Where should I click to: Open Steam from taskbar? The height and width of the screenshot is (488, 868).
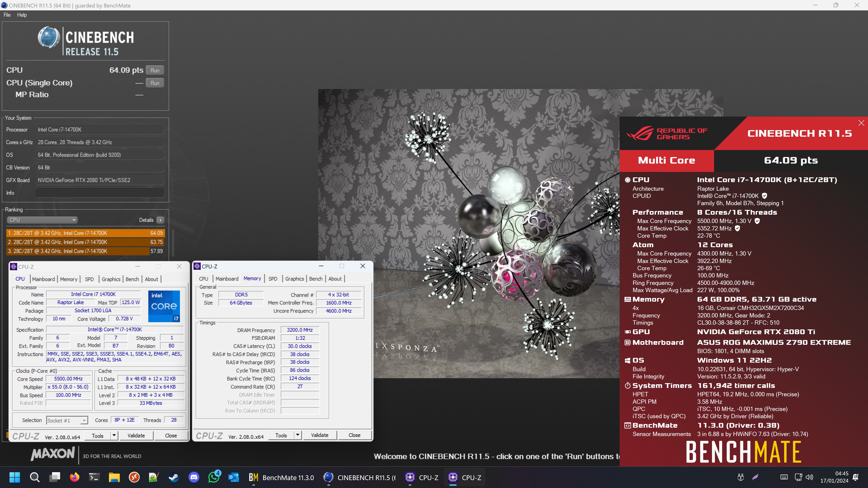[x=174, y=477]
